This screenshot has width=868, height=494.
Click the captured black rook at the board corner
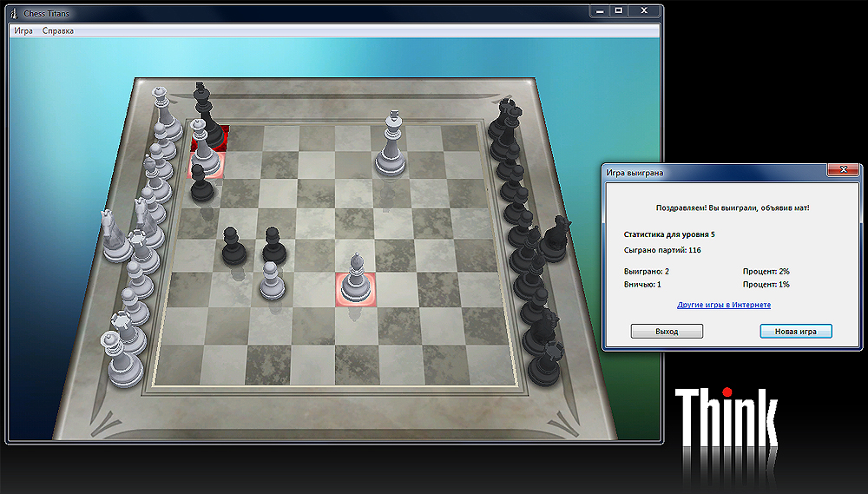(547, 365)
